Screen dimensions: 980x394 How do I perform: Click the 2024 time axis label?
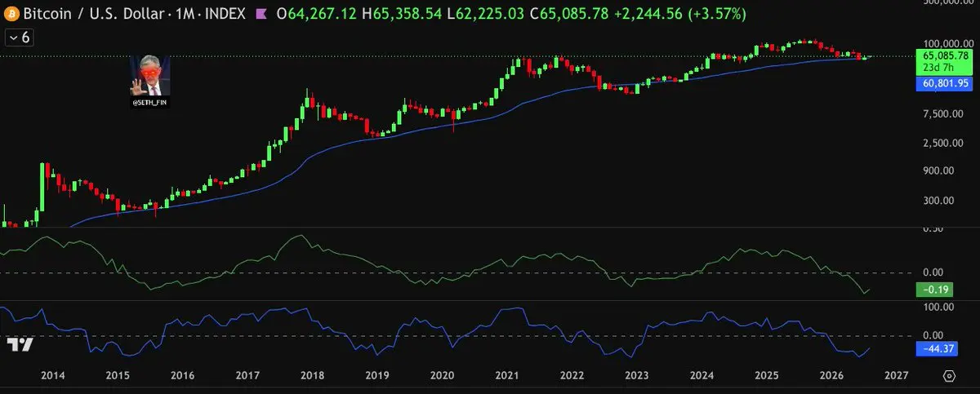(702, 376)
